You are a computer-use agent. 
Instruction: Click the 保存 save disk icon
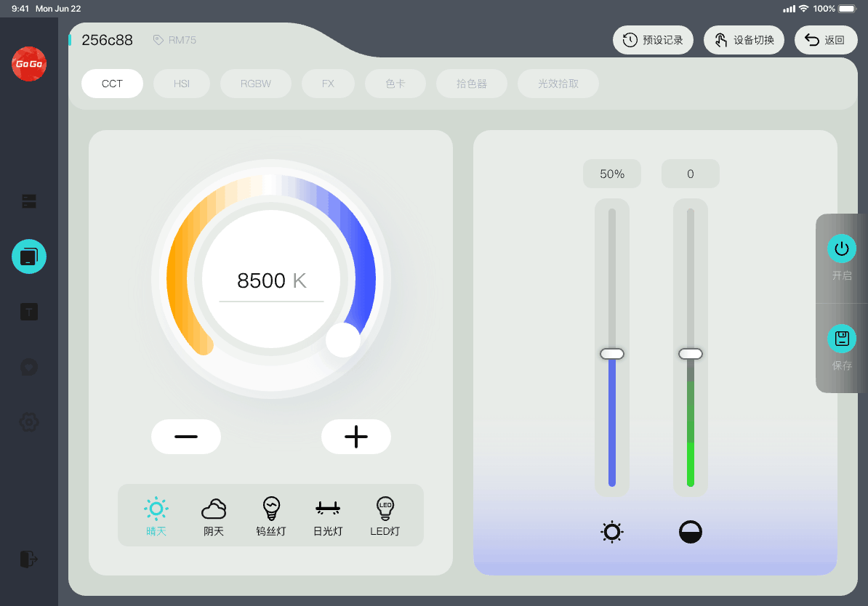tap(842, 339)
